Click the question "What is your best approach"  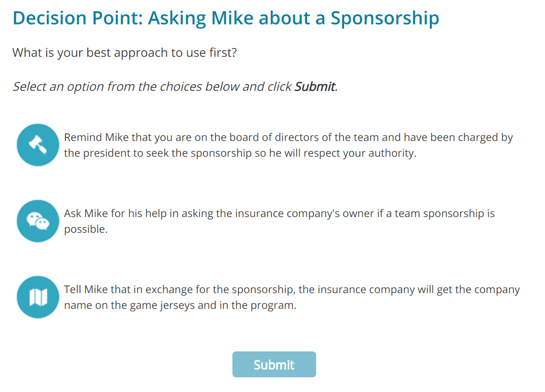[x=124, y=52]
